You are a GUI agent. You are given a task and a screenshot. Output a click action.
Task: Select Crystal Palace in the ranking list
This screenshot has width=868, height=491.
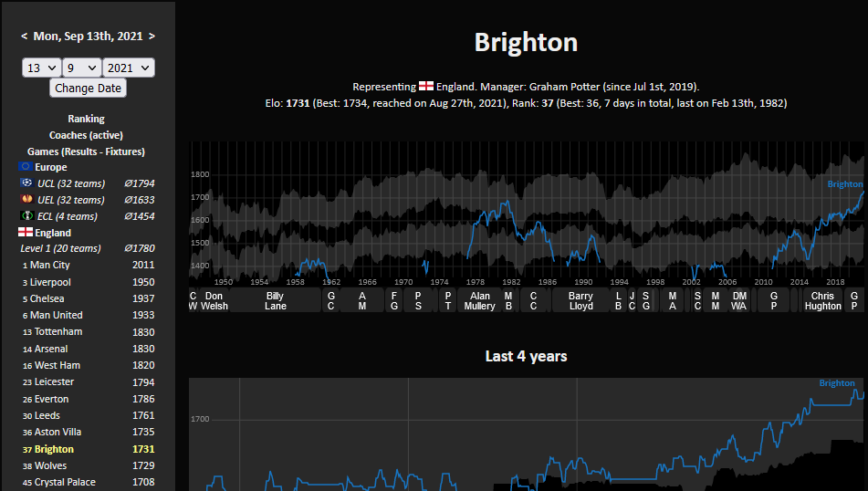click(x=65, y=482)
